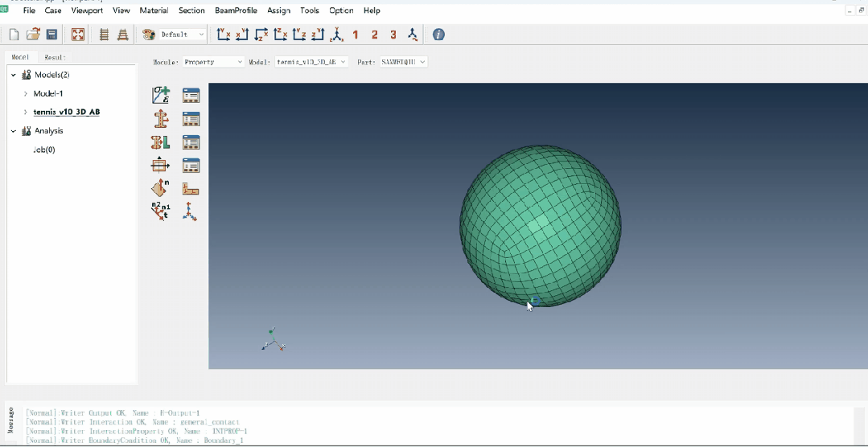The width and height of the screenshot is (868, 447).
Task: Click the 'H-Output-1' message log line
Action: pos(113,412)
